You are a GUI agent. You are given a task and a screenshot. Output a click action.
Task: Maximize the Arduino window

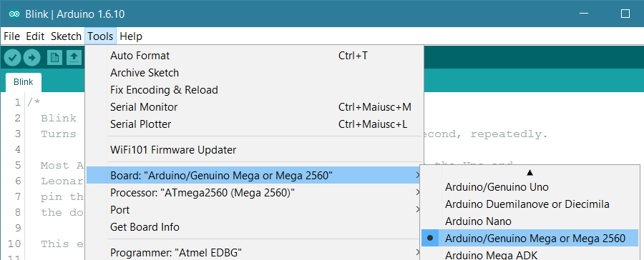click(625, 14)
